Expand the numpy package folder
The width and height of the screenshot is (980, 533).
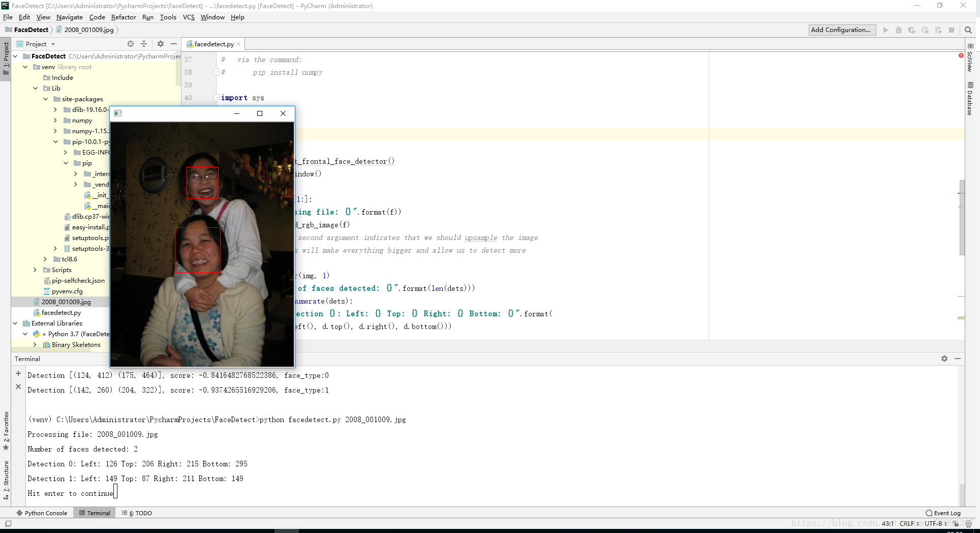tap(56, 121)
